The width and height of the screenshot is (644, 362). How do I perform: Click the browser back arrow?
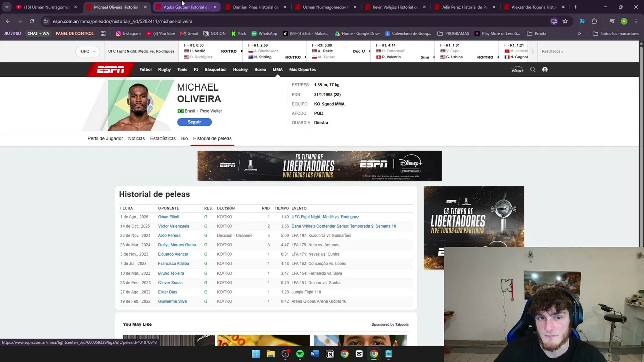click(8, 21)
